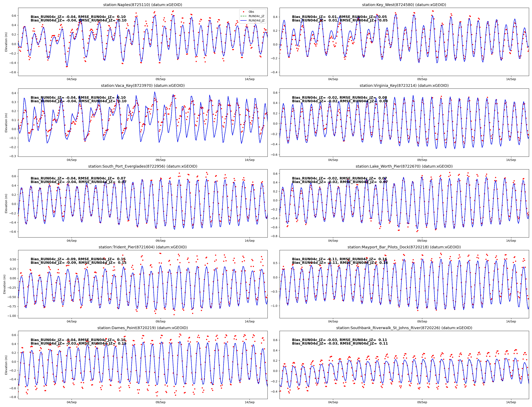Screen dimensions: 532x407
Task: Click the 14/Sep tick under Mayport plot
Action: click(x=511, y=321)
